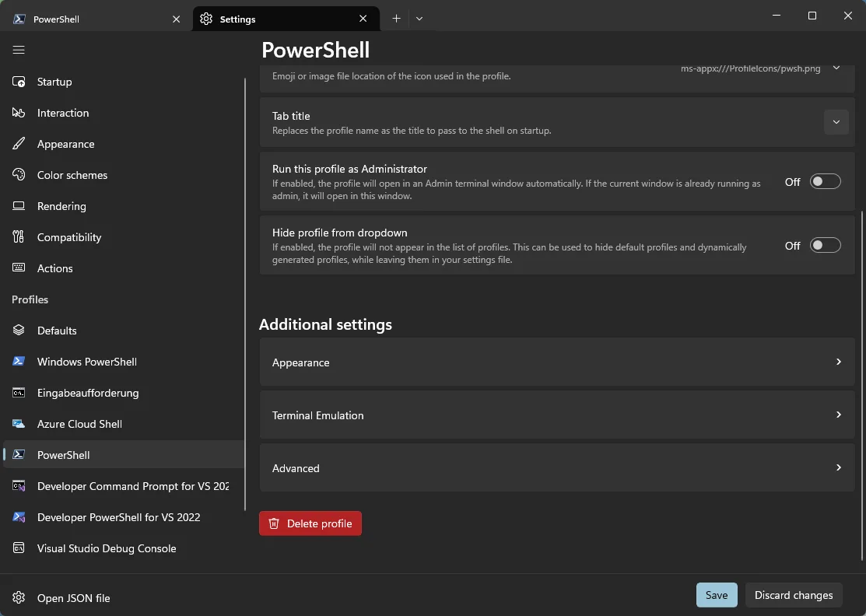Open the Rendering settings page
Image resolution: width=866 pixels, height=616 pixels.
point(61,206)
